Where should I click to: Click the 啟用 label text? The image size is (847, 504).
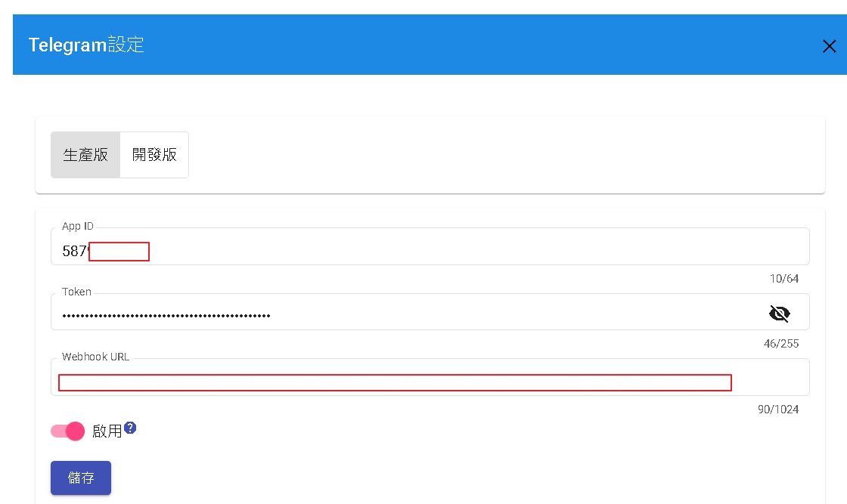[107, 431]
